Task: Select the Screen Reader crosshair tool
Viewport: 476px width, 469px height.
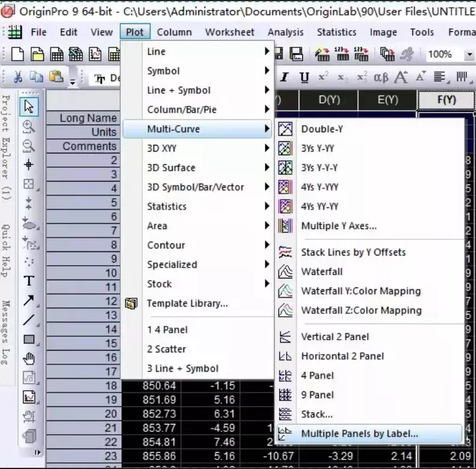Action: tap(29, 165)
